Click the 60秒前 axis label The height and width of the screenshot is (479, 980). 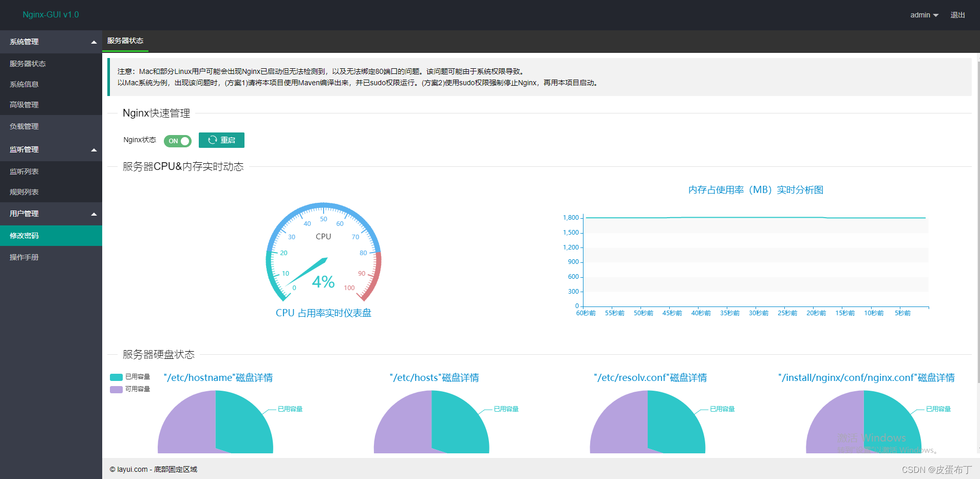point(586,313)
